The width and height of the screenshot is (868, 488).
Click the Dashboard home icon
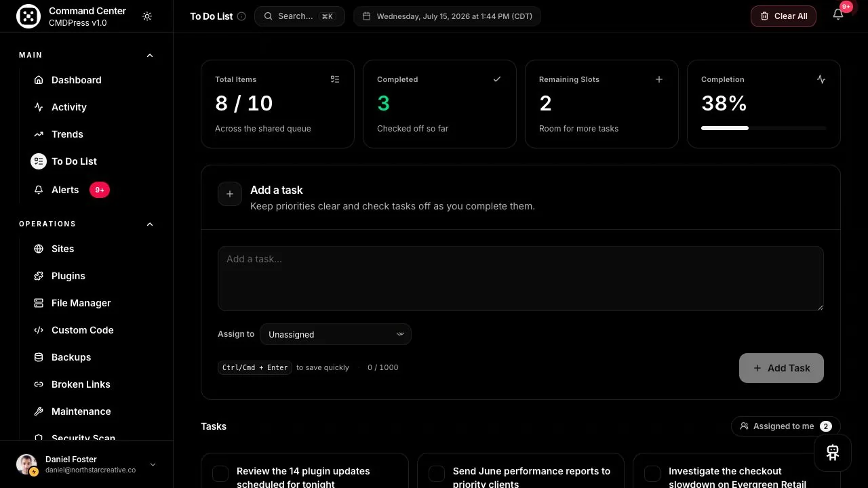click(x=39, y=80)
